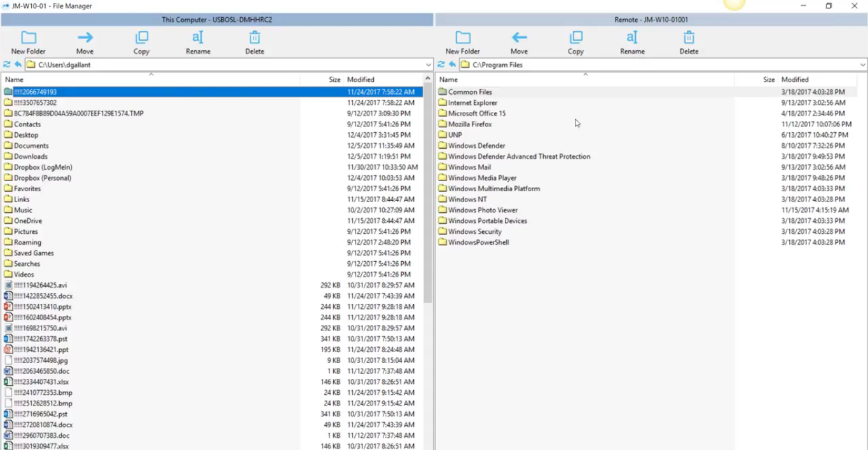Click Move left-arrow icon in Remote pane
The image size is (868, 450).
coord(519,37)
